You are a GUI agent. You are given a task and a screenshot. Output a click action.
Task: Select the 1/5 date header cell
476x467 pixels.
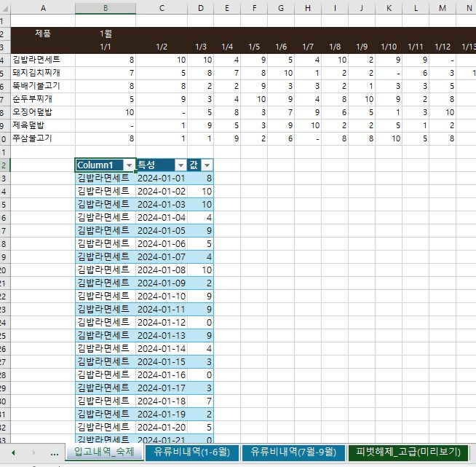254,47
